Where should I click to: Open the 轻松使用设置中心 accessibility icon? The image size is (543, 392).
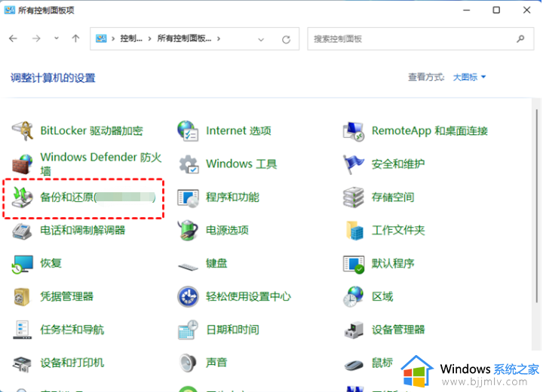pyautogui.click(x=188, y=297)
